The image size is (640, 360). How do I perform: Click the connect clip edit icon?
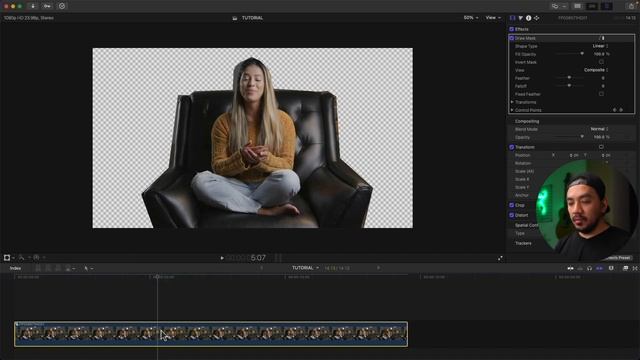pos(38,268)
